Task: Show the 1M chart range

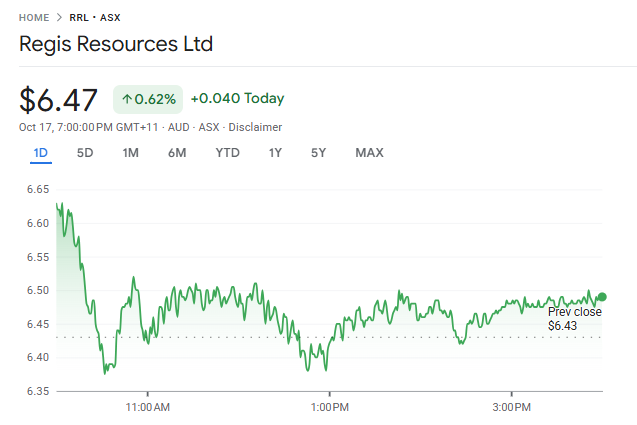Action: pos(130,153)
